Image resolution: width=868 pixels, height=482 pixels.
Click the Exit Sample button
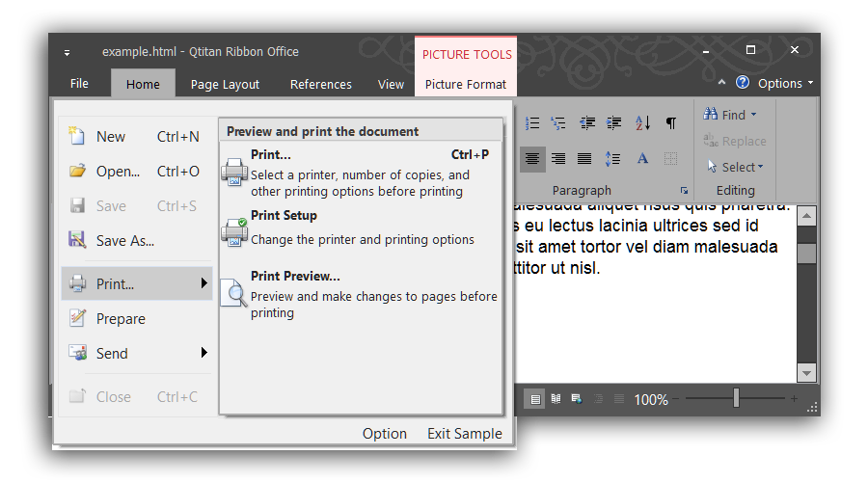(464, 434)
